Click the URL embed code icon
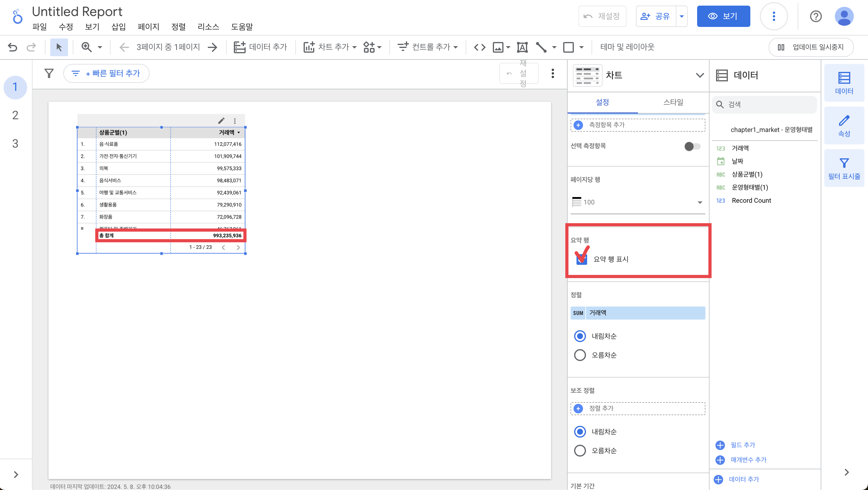This screenshot has height=490, width=868. (480, 47)
